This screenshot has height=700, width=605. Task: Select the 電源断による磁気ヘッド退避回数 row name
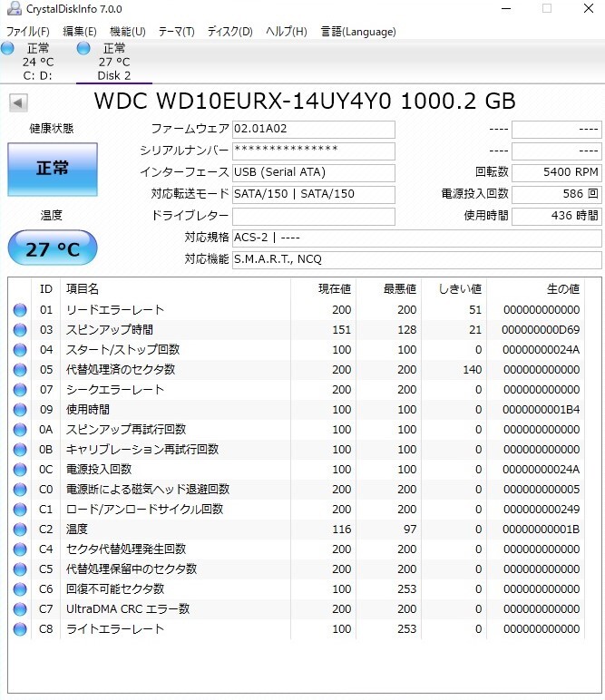[x=148, y=490]
